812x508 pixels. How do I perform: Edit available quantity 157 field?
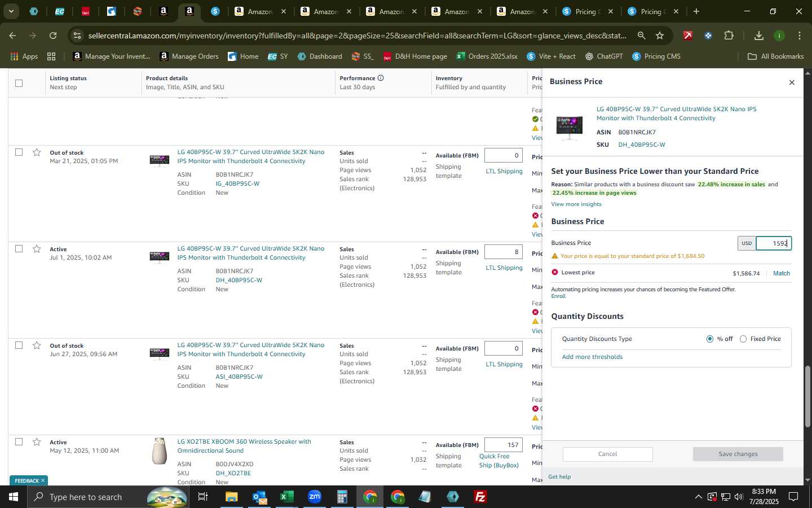(503, 445)
